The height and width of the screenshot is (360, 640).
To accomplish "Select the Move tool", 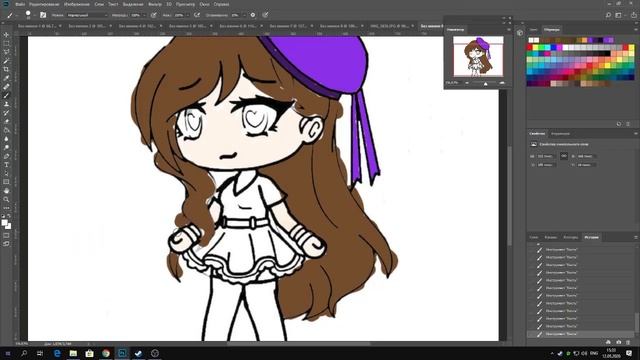I will [x=6, y=35].
